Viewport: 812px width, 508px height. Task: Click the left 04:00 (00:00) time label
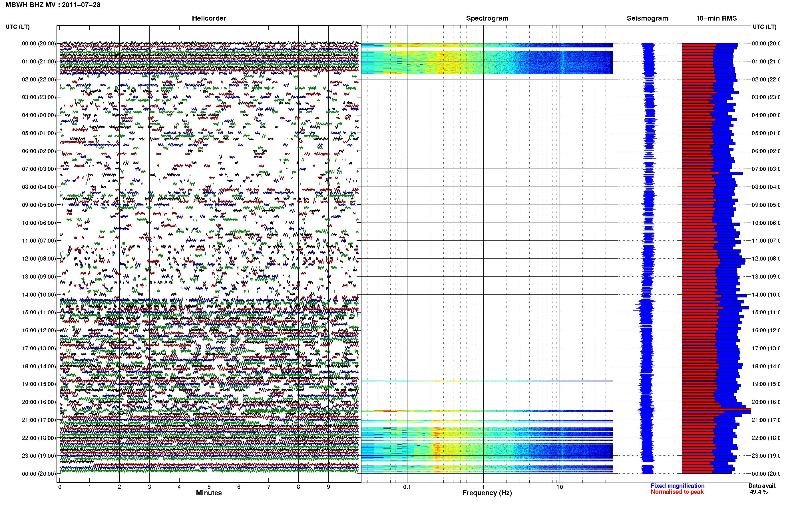pyautogui.click(x=39, y=115)
